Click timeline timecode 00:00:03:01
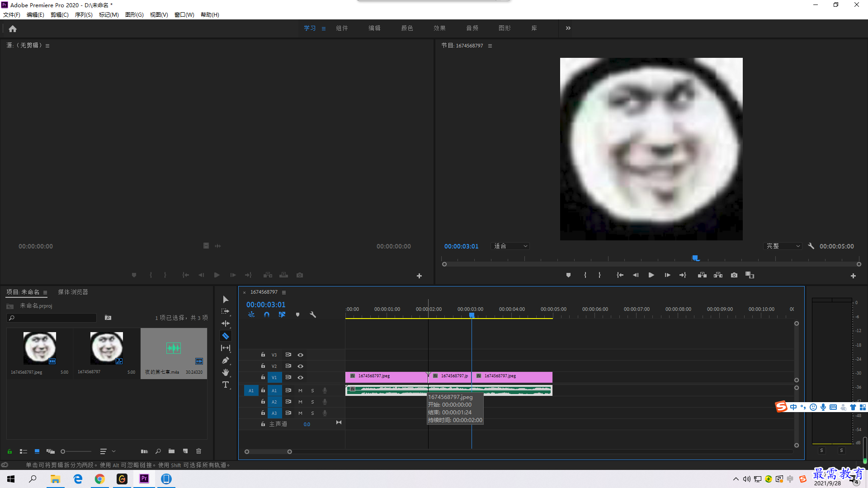The height and width of the screenshot is (488, 868). coord(266,305)
